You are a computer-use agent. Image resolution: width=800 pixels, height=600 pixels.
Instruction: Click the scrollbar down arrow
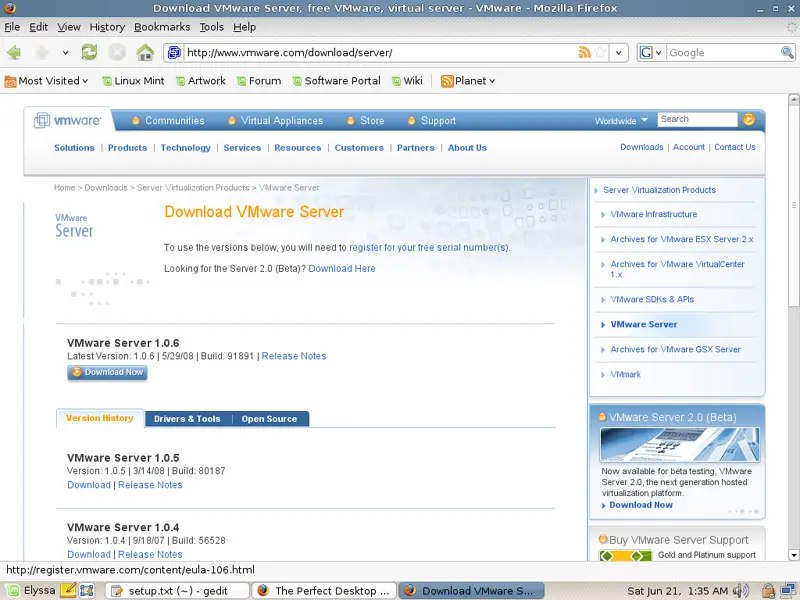click(x=793, y=555)
